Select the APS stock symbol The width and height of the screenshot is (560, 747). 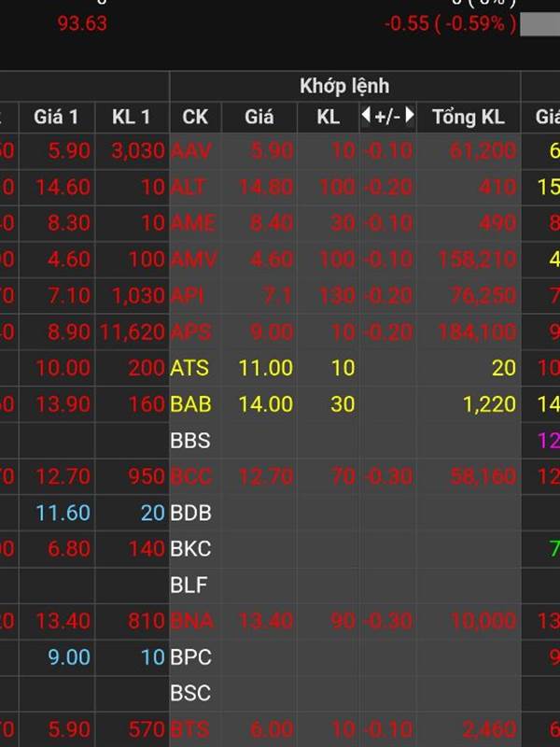tap(190, 332)
